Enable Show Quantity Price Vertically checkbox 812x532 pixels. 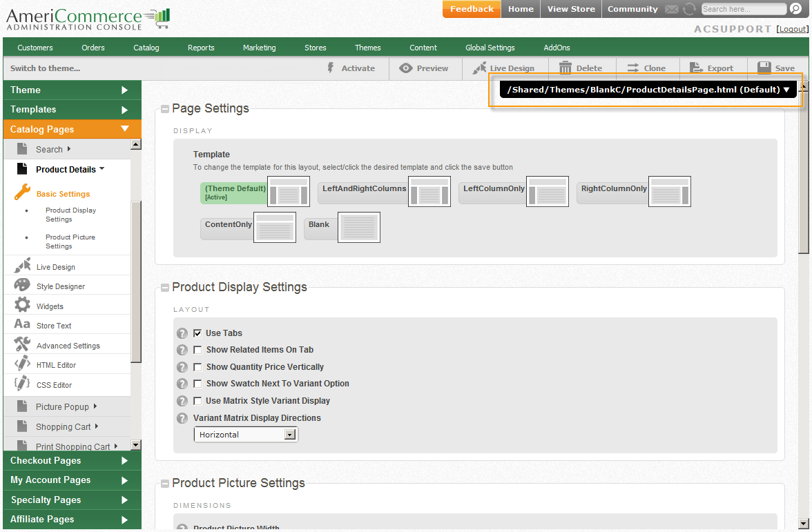(x=197, y=367)
